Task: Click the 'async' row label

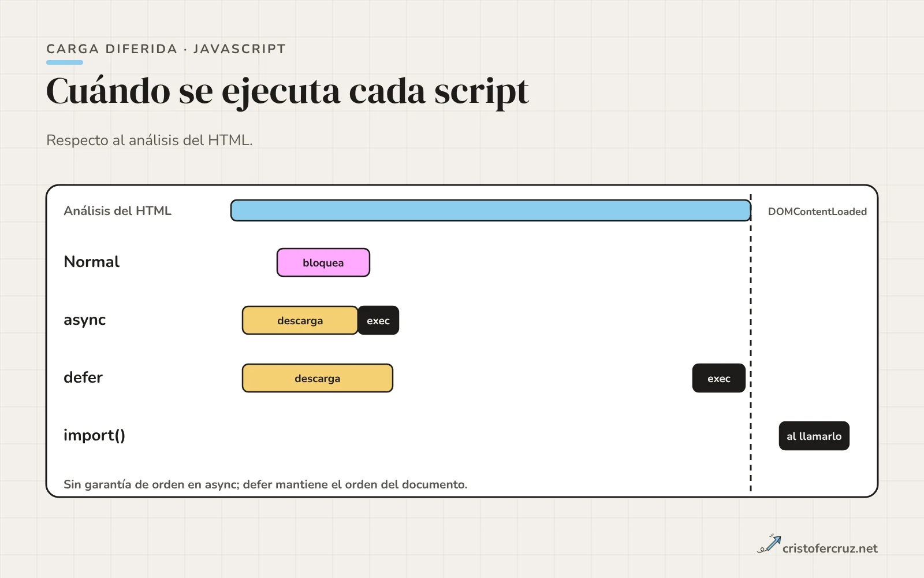Action: pyautogui.click(x=85, y=320)
